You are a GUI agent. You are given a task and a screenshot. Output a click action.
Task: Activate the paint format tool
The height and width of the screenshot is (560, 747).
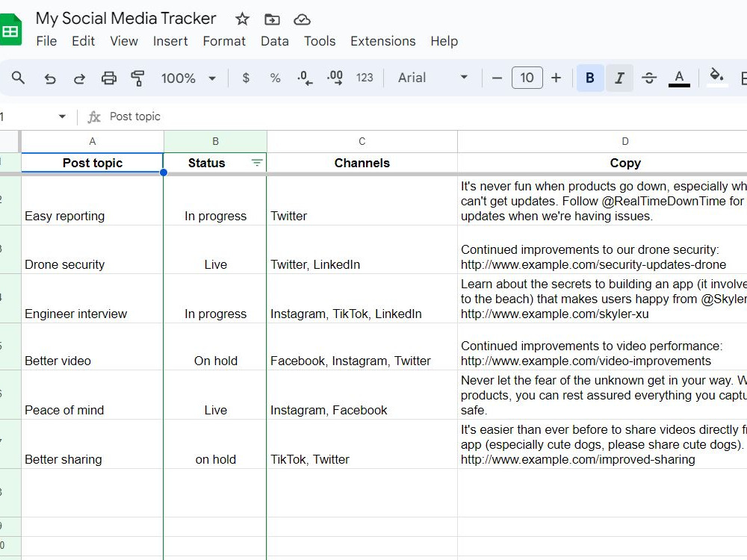pos(137,78)
